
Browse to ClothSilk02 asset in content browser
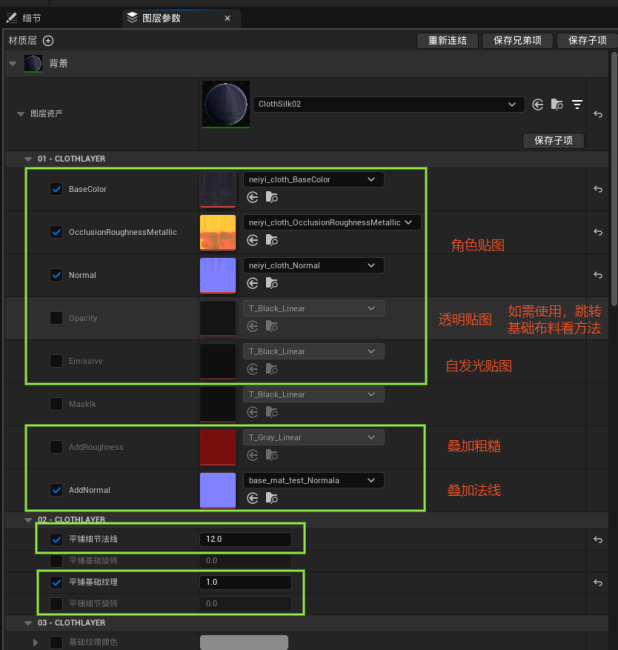click(x=557, y=104)
